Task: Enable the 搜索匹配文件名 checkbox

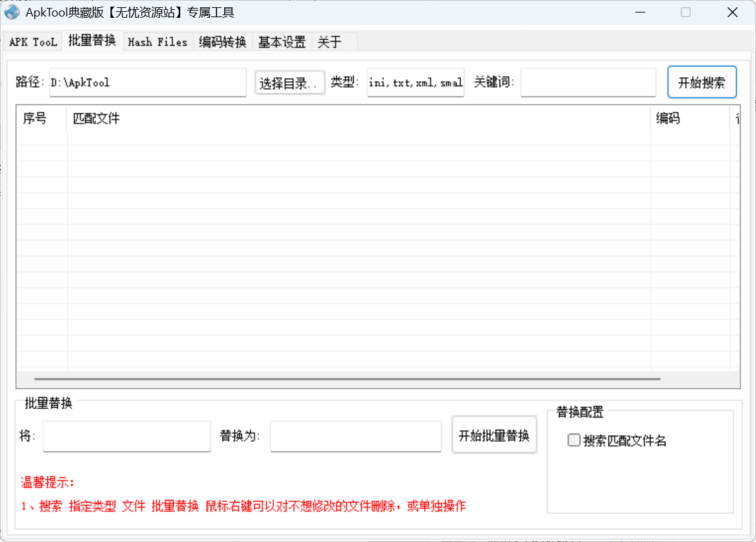Action: point(574,440)
